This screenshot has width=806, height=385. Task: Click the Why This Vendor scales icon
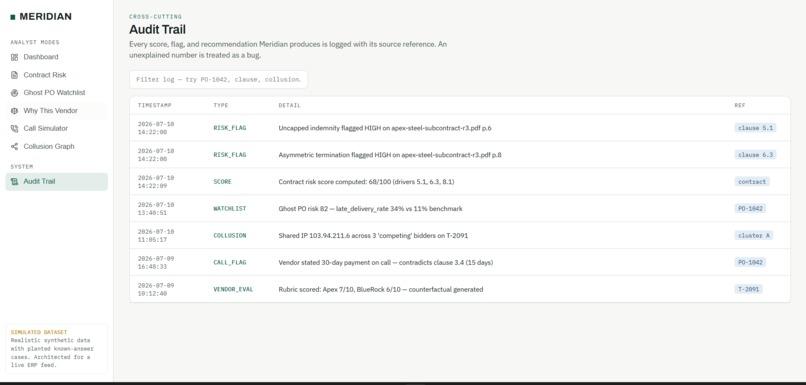pos(14,111)
